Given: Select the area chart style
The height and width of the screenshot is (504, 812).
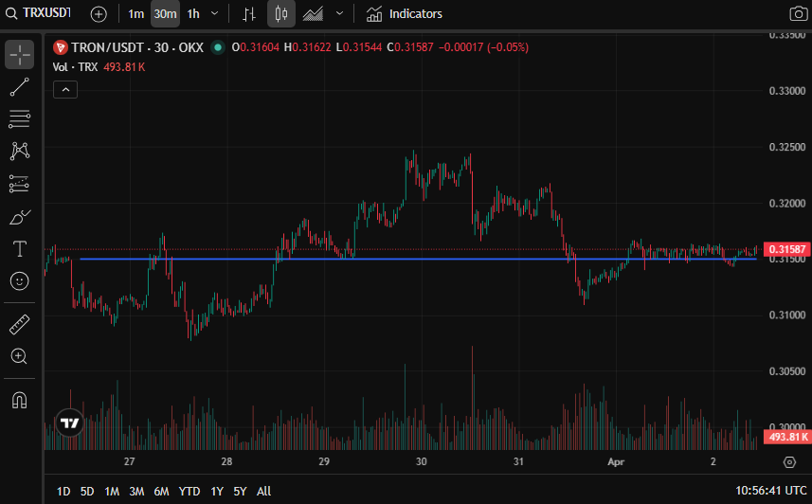Looking at the screenshot, I should coord(313,14).
